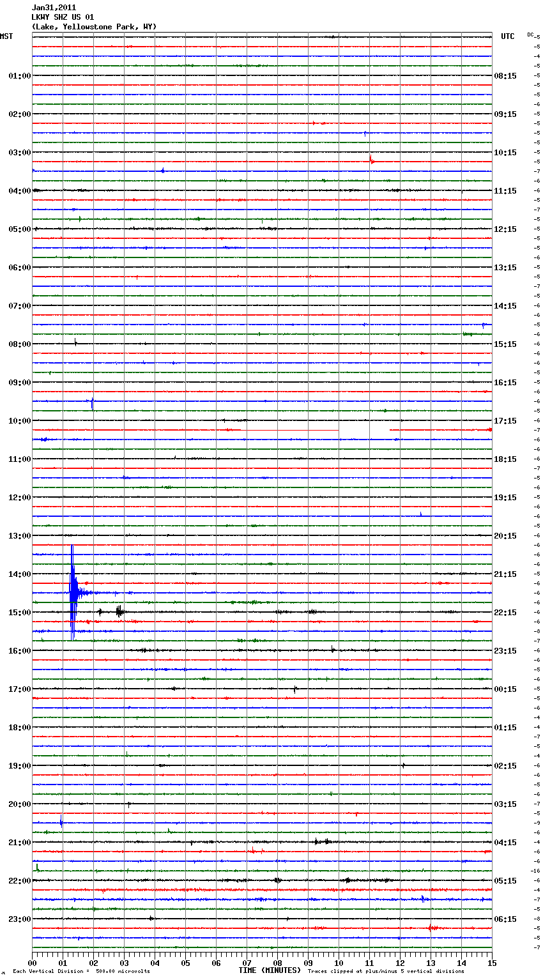The width and height of the screenshot is (543, 980).
Task: Click the 13:15 UTC time label
Action: [505, 268]
